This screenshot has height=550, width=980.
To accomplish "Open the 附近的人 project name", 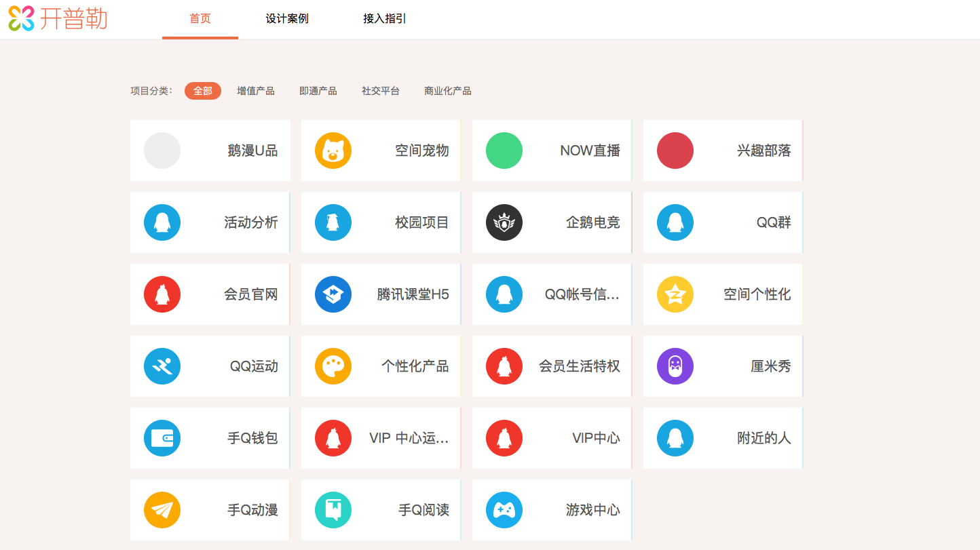I will 764,438.
